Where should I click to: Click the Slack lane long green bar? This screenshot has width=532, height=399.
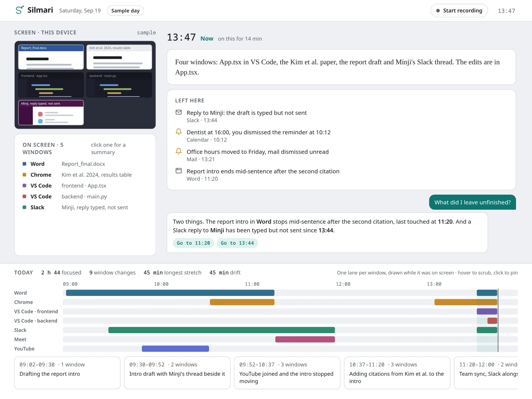coord(221,330)
